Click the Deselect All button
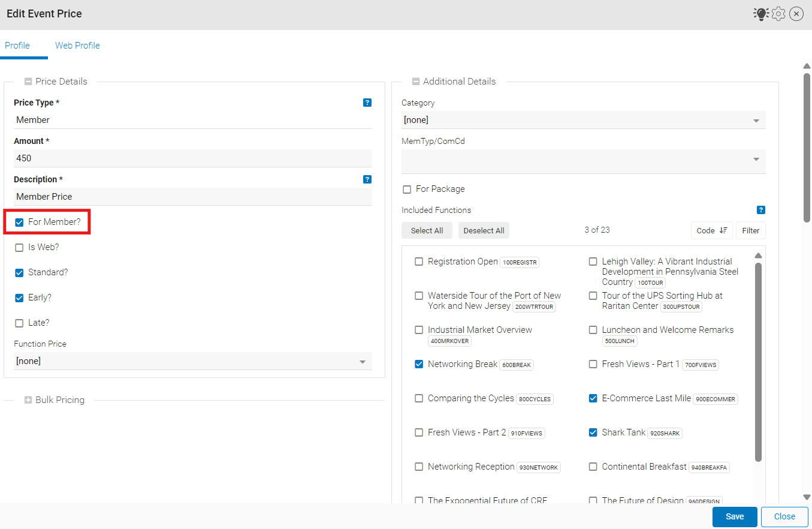The width and height of the screenshot is (812, 529). pos(484,230)
